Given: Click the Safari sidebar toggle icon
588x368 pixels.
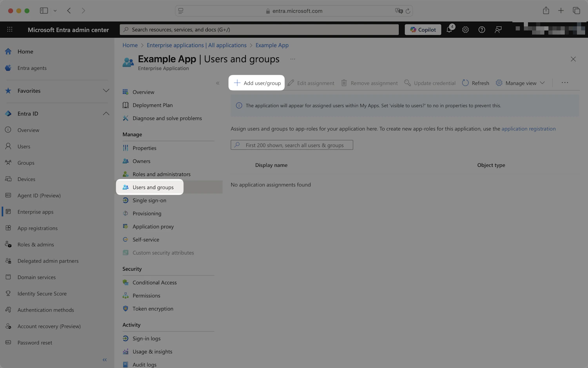Looking at the screenshot, I should pos(44,11).
